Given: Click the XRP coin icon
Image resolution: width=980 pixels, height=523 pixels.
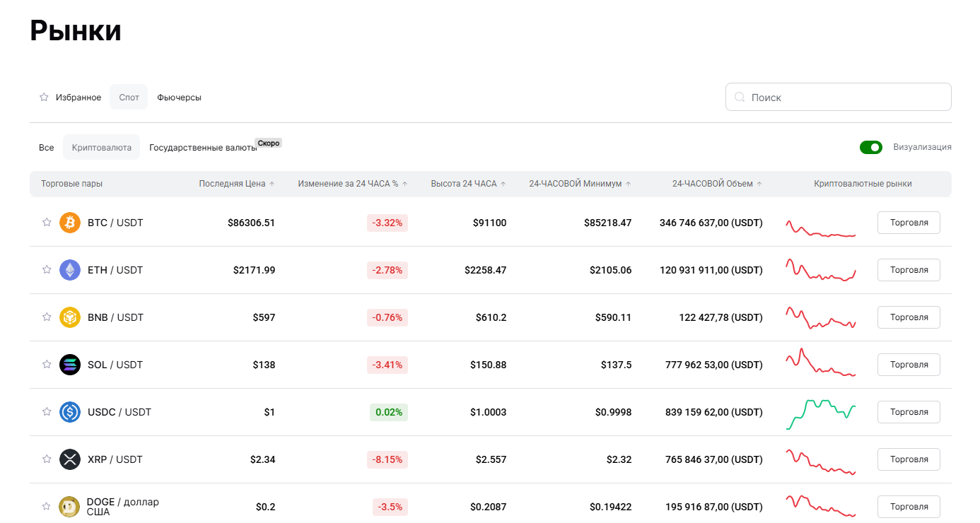Looking at the screenshot, I should coord(70,459).
